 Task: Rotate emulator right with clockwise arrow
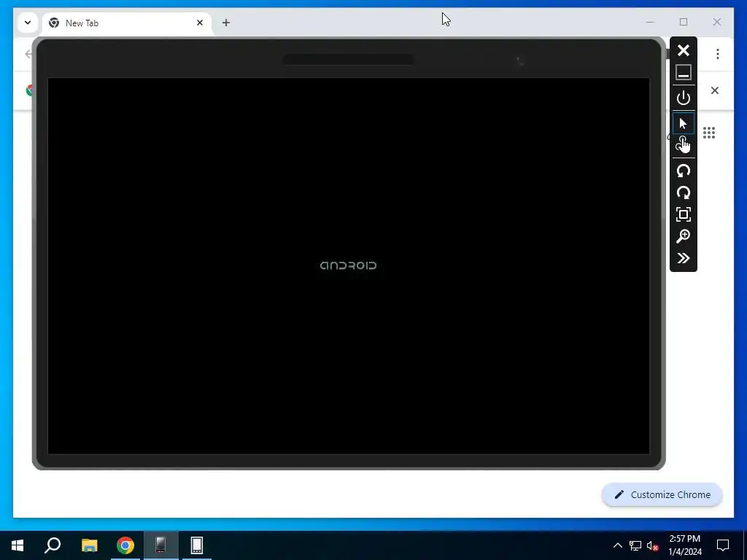[683, 192]
